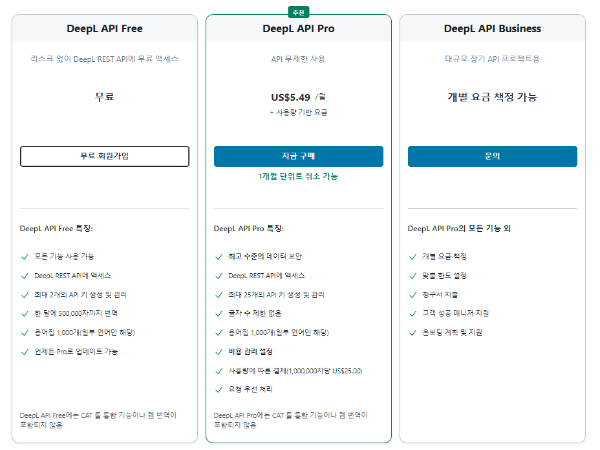Click checkmark beside 비용 관리 설정
This screenshot has height=450, width=600.
(x=219, y=352)
